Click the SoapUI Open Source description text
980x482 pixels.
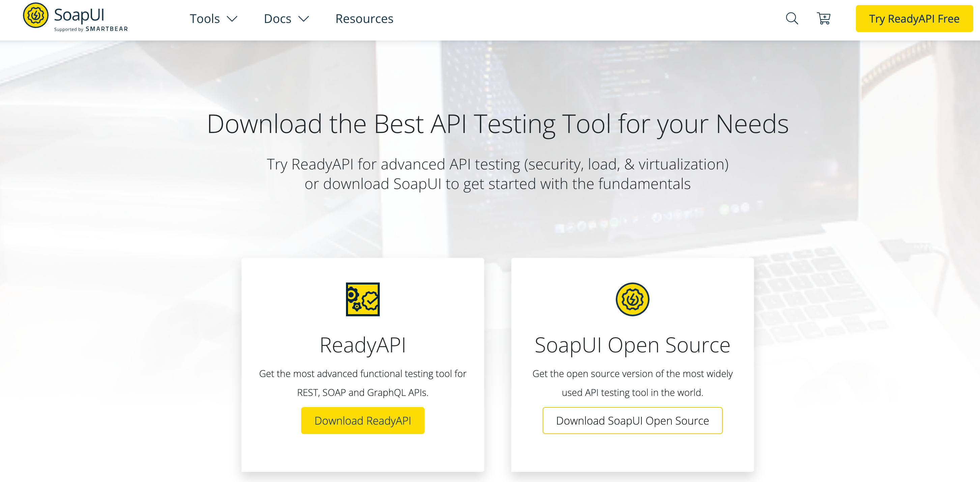pos(632,383)
